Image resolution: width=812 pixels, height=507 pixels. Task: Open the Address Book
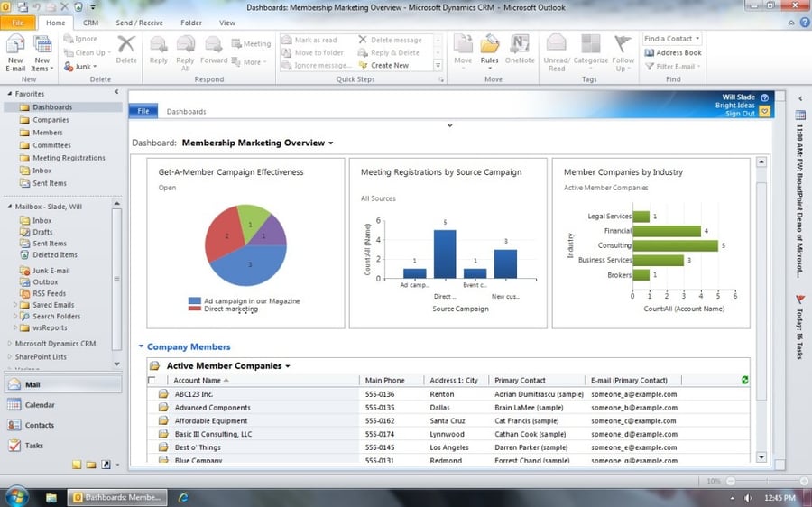click(x=673, y=52)
